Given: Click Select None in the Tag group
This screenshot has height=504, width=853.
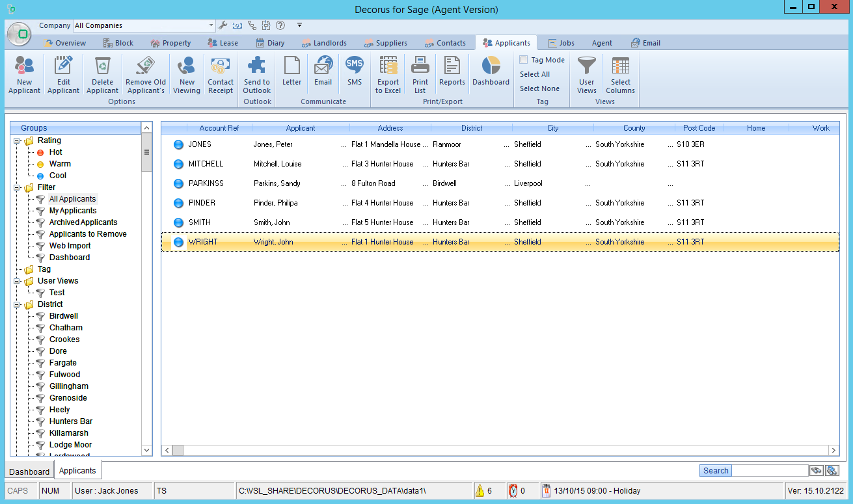Looking at the screenshot, I should point(539,88).
